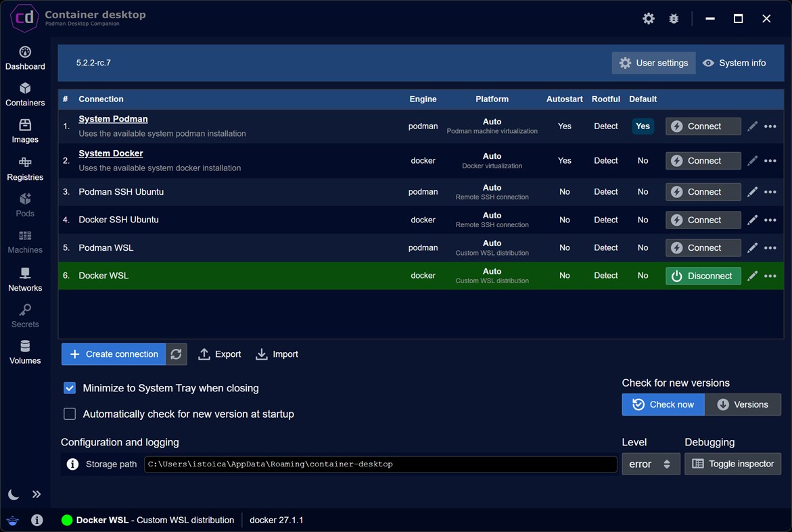Open Volumes in the sidebar
Screen dimensions: 792x532
pyautogui.click(x=25, y=352)
